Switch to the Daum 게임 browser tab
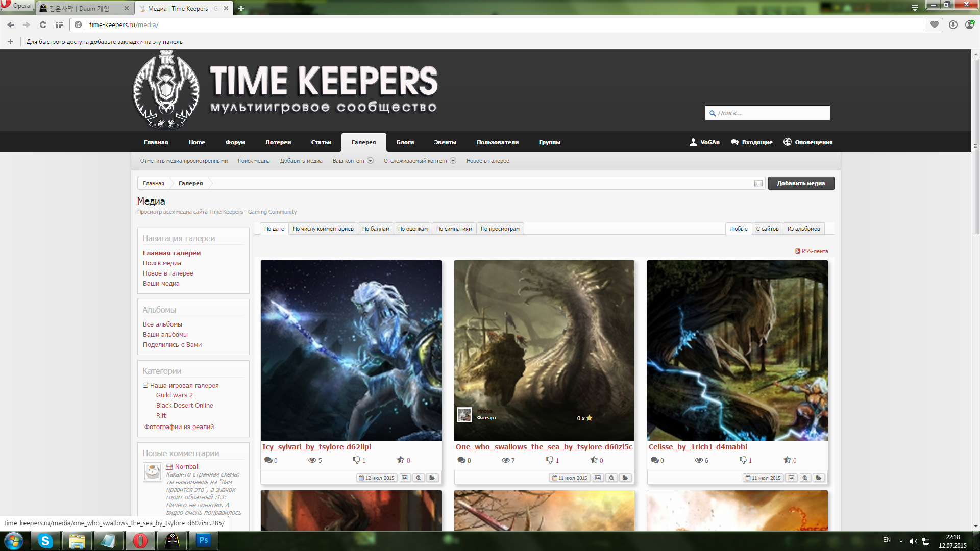 click(84, 8)
